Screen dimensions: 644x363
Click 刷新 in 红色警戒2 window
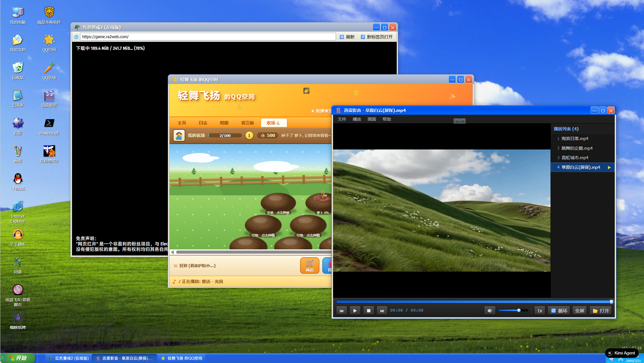347,37
